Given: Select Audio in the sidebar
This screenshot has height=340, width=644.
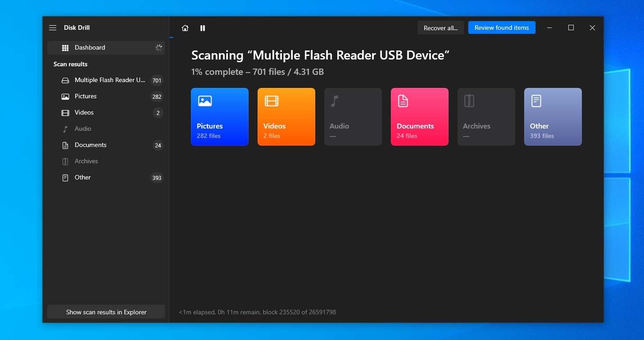Looking at the screenshot, I should point(106,129).
